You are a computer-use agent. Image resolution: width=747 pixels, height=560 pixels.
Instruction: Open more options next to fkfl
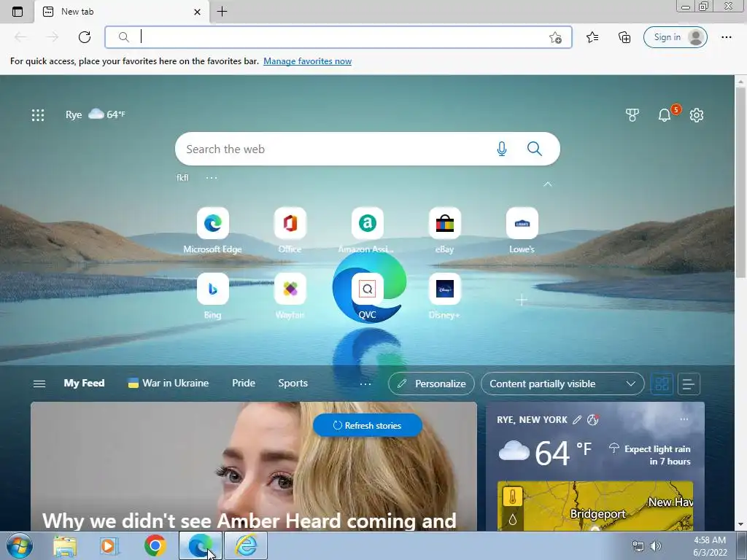[212, 178]
